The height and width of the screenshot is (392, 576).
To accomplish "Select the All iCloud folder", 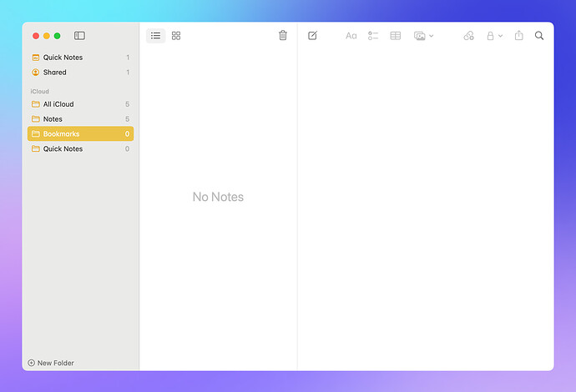I will [x=58, y=104].
